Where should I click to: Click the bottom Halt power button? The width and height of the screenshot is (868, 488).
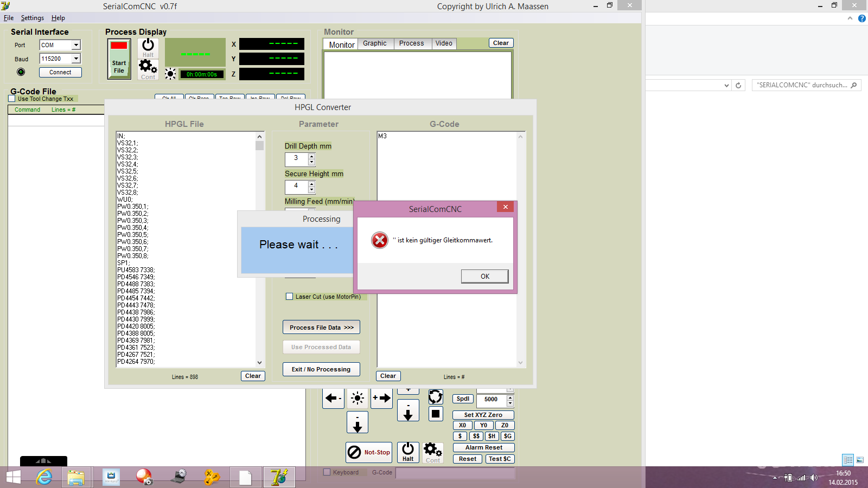point(408,452)
